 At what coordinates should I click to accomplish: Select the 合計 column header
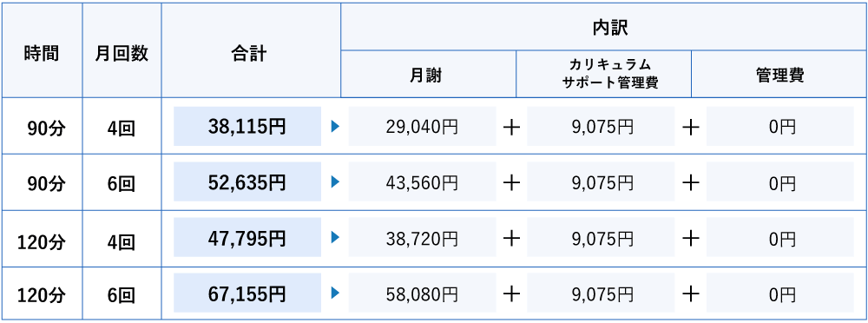pos(251,50)
